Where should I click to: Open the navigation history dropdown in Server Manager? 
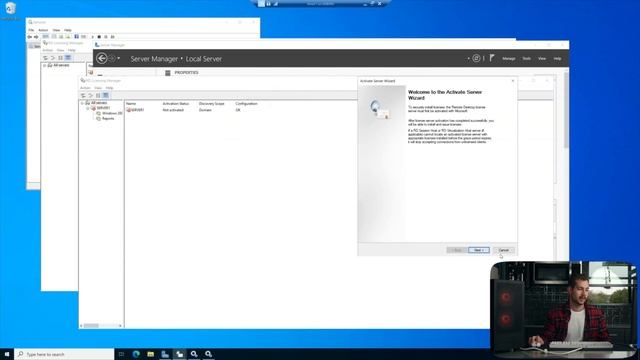(x=118, y=58)
